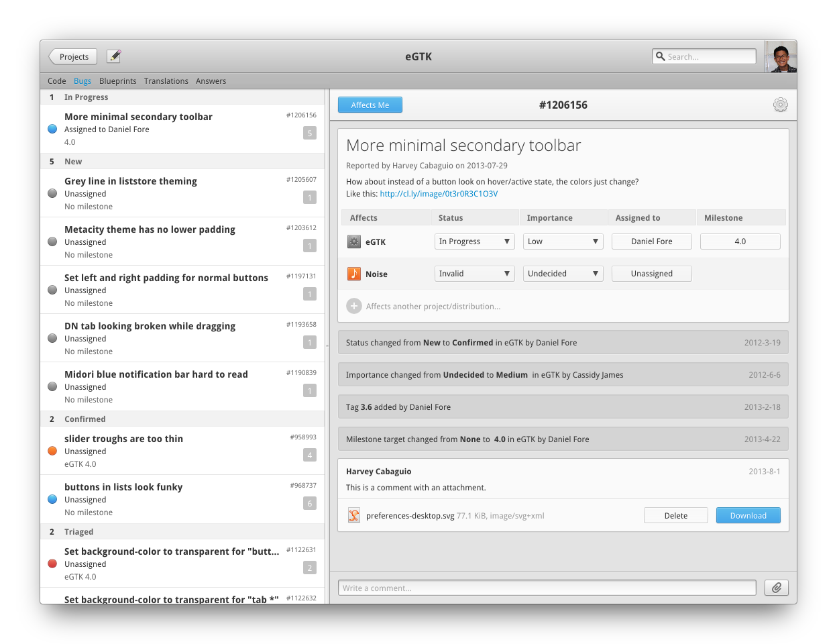Screen dimensions: 837x644
Task: Click orange status dot of slider troughs are too thin
Action: coord(52,451)
